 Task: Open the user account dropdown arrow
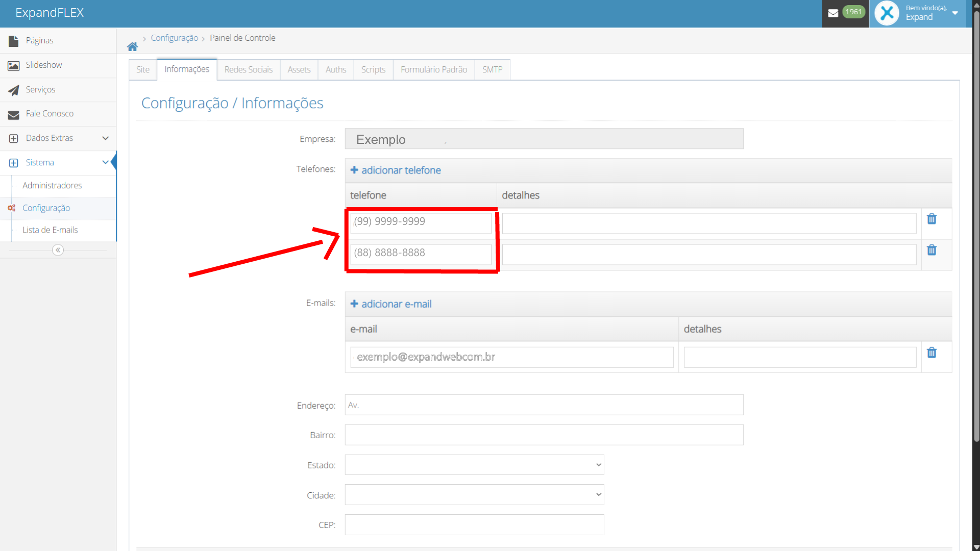(x=955, y=13)
